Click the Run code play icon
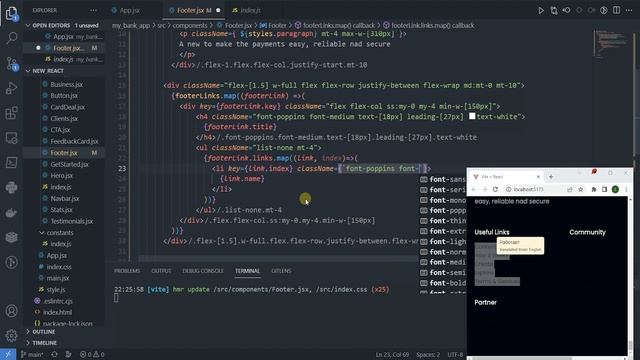Image resolution: width=640 pixels, height=360 pixels. [x=541, y=11]
